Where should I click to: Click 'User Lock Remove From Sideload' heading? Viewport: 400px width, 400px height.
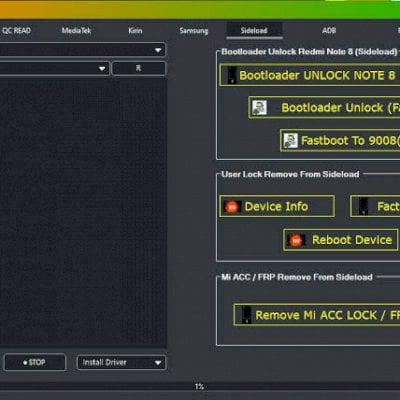point(290,174)
